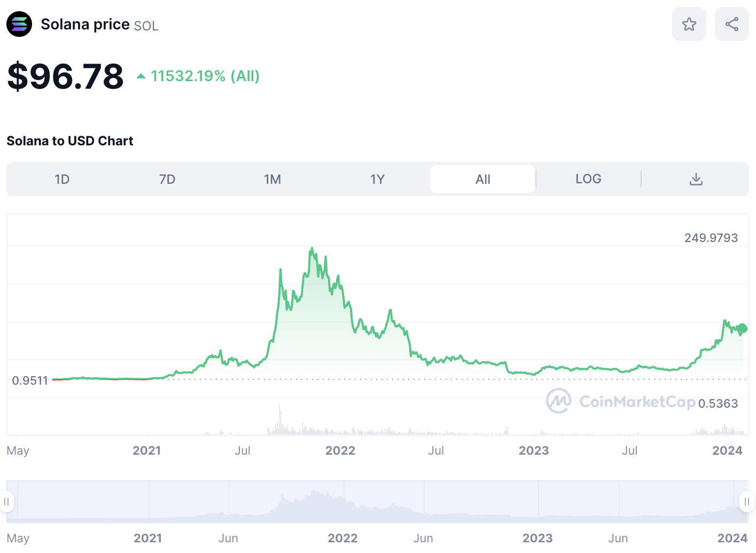Click the Solana price title text
The width and height of the screenshot is (756, 553).
(x=85, y=24)
